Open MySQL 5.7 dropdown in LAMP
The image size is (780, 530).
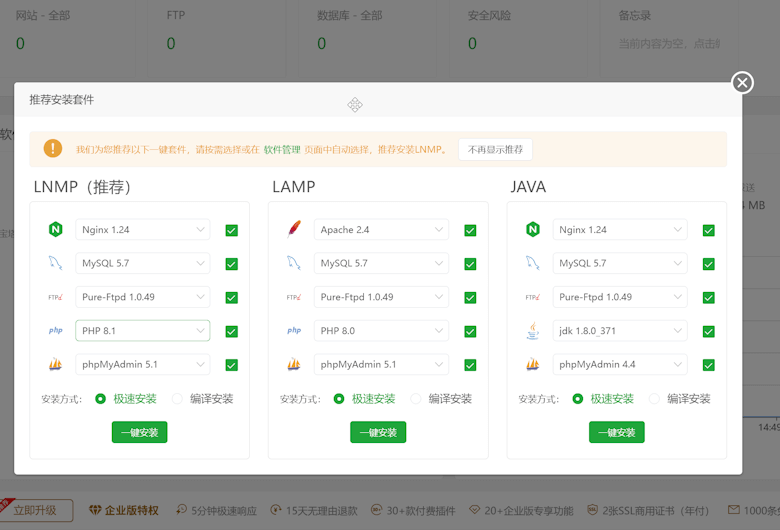[x=381, y=263]
